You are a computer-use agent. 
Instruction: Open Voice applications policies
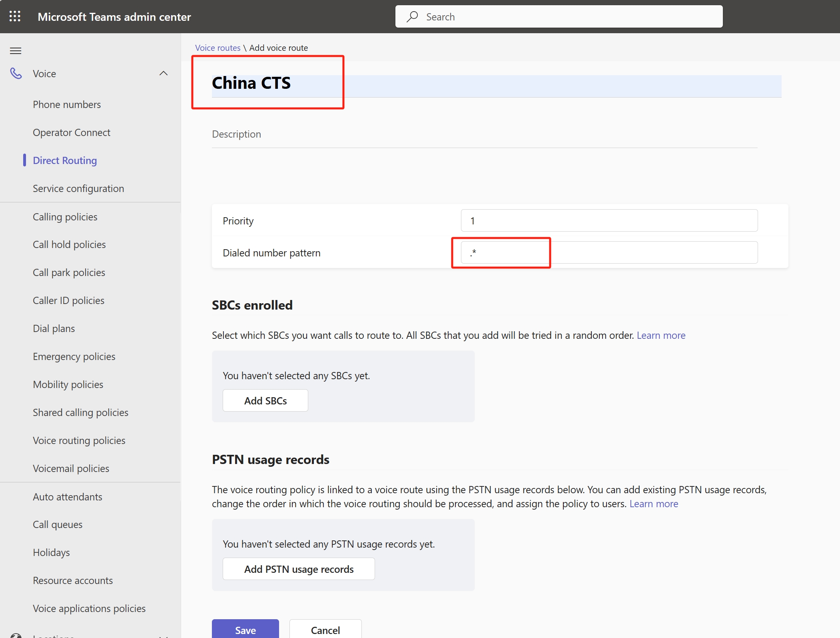[89, 608]
